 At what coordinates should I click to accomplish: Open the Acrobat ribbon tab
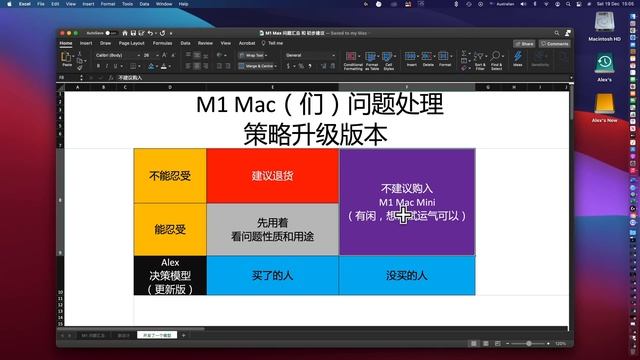click(x=247, y=43)
